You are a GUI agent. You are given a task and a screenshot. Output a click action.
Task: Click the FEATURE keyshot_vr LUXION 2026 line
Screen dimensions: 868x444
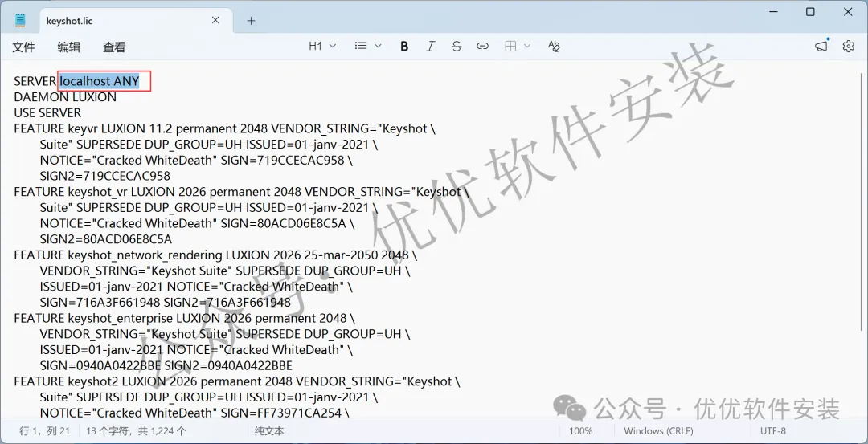coord(241,192)
